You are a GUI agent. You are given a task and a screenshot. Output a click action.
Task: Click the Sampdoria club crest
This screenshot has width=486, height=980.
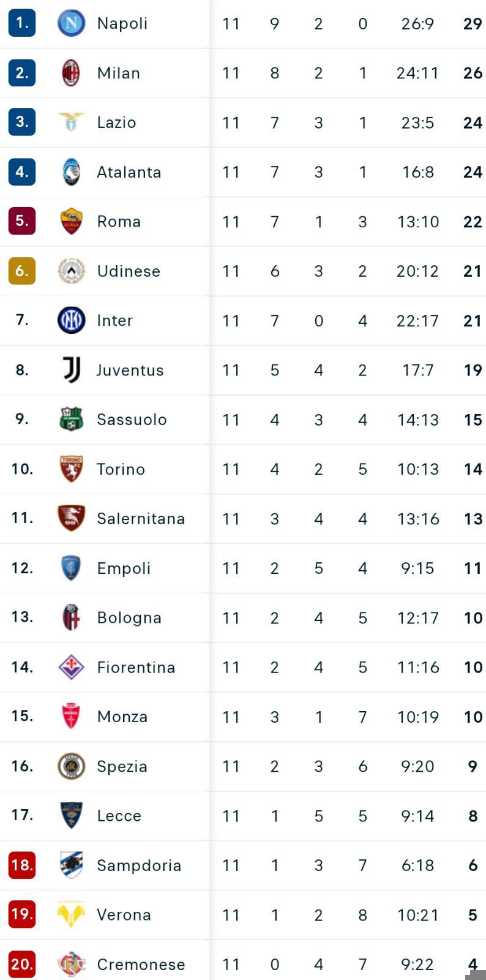point(71,865)
